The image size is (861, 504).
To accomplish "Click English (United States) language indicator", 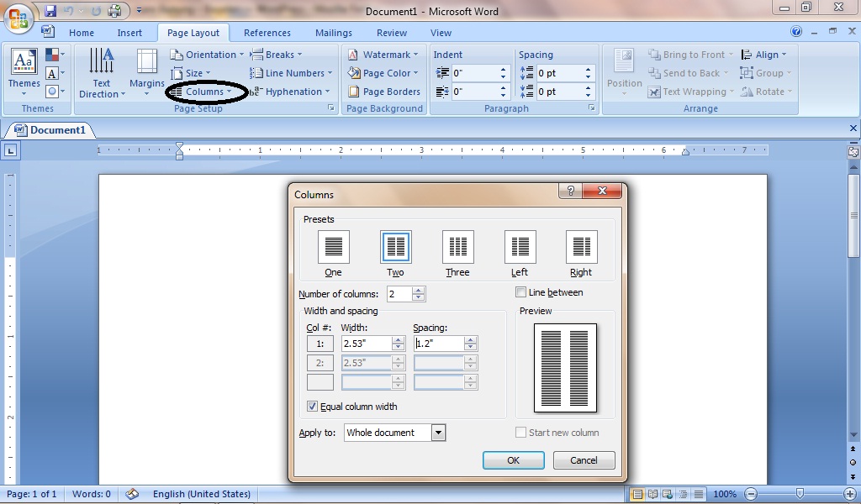I will tap(202, 494).
